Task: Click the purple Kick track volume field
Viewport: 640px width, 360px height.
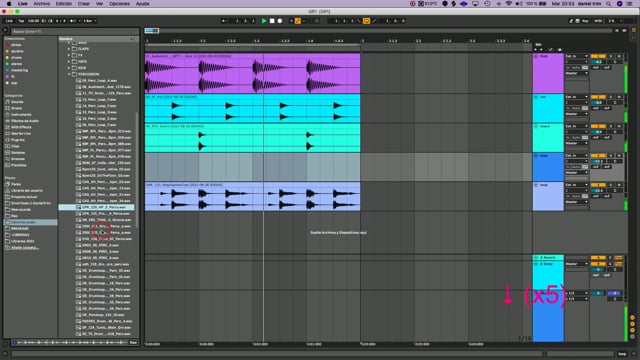Action: click(598, 62)
